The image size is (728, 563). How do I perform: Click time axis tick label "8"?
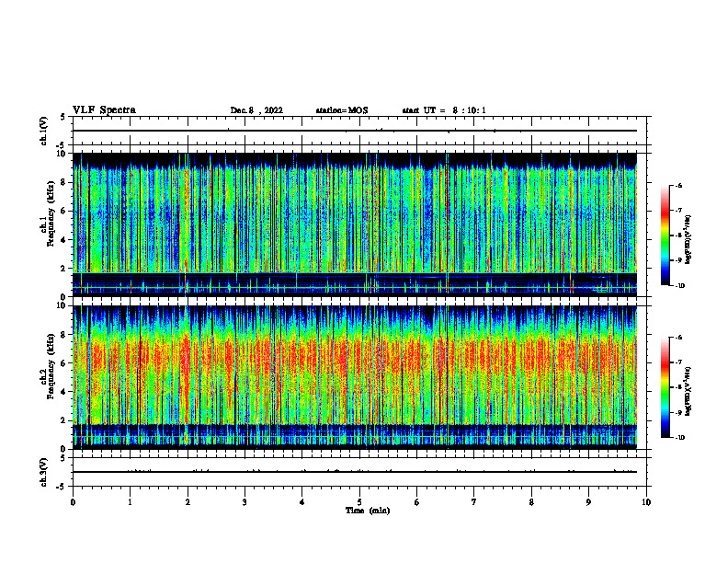[531, 502]
